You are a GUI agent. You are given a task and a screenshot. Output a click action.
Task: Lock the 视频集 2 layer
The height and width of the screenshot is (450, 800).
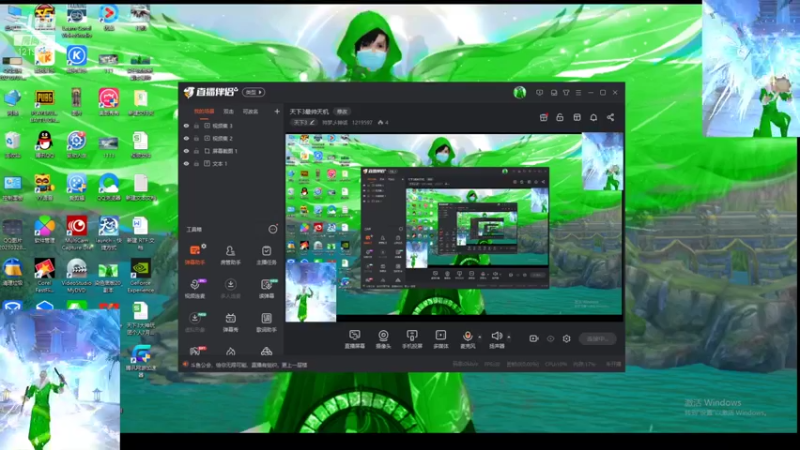(196, 138)
